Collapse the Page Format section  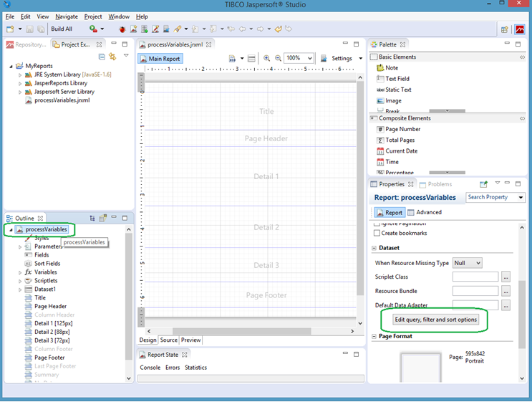click(x=374, y=337)
